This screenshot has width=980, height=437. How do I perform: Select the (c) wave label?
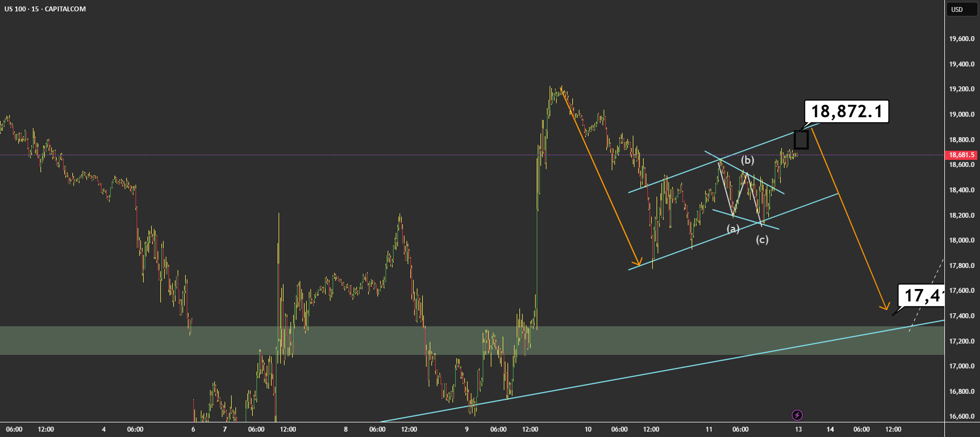pos(762,239)
